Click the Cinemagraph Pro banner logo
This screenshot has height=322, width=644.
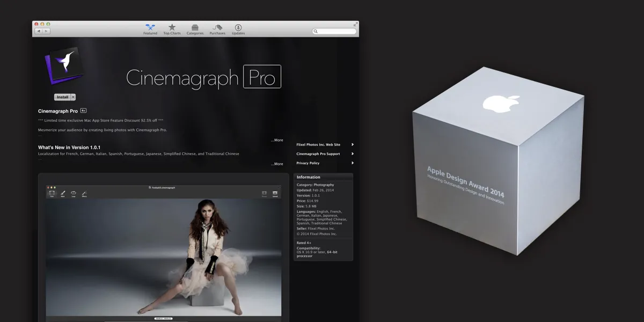pyautogui.click(x=203, y=77)
